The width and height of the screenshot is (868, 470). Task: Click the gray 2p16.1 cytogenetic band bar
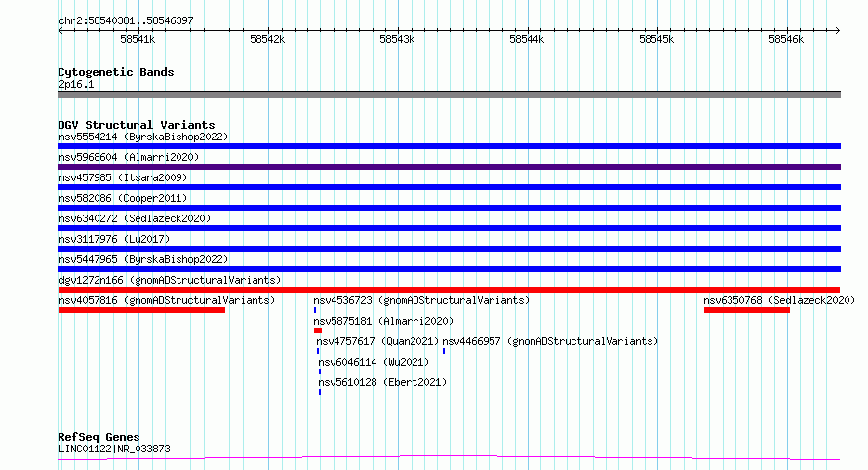click(x=449, y=95)
